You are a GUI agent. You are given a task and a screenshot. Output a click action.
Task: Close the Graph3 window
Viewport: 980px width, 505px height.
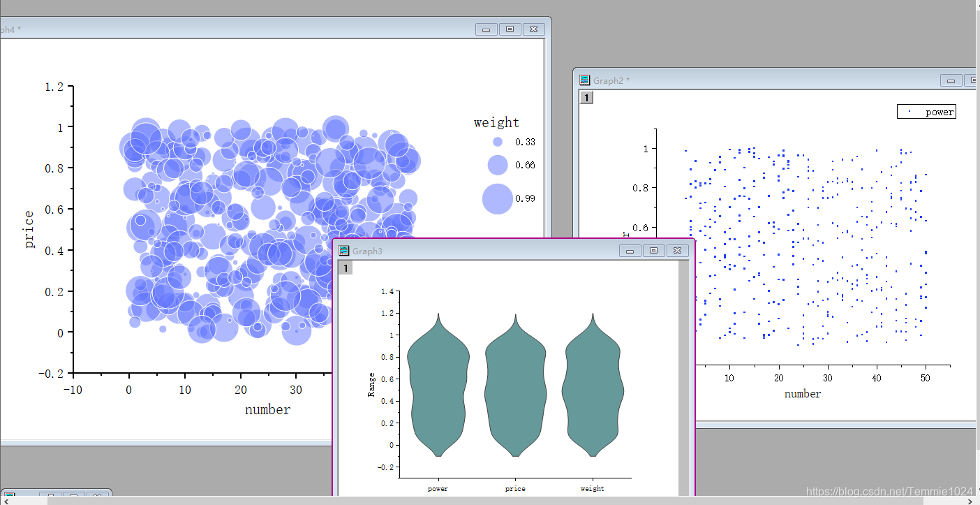click(x=677, y=251)
